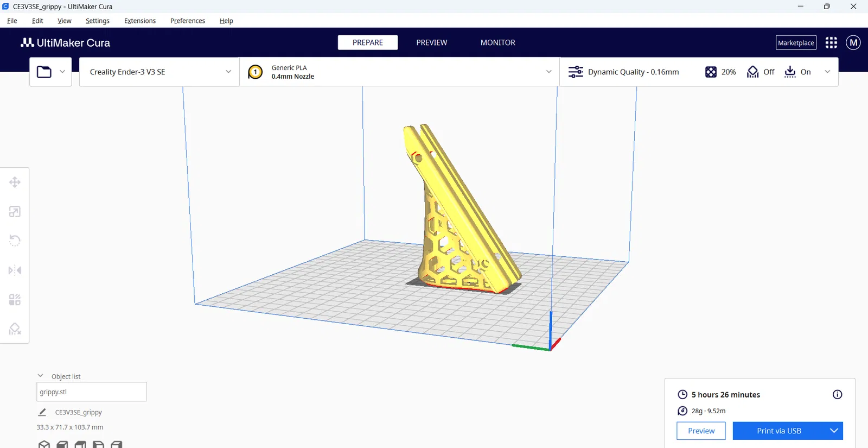Open the View menu
The width and height of the screenshot is (868, 448).
coord(65,21)
